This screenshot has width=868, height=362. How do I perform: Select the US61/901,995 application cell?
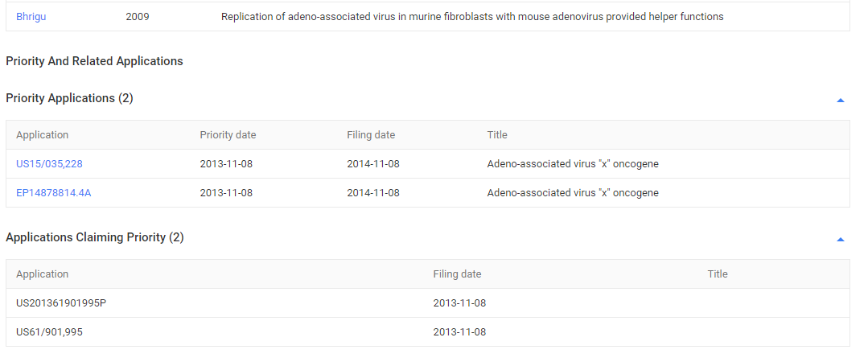pyautogui.click(x=49, y=332)
